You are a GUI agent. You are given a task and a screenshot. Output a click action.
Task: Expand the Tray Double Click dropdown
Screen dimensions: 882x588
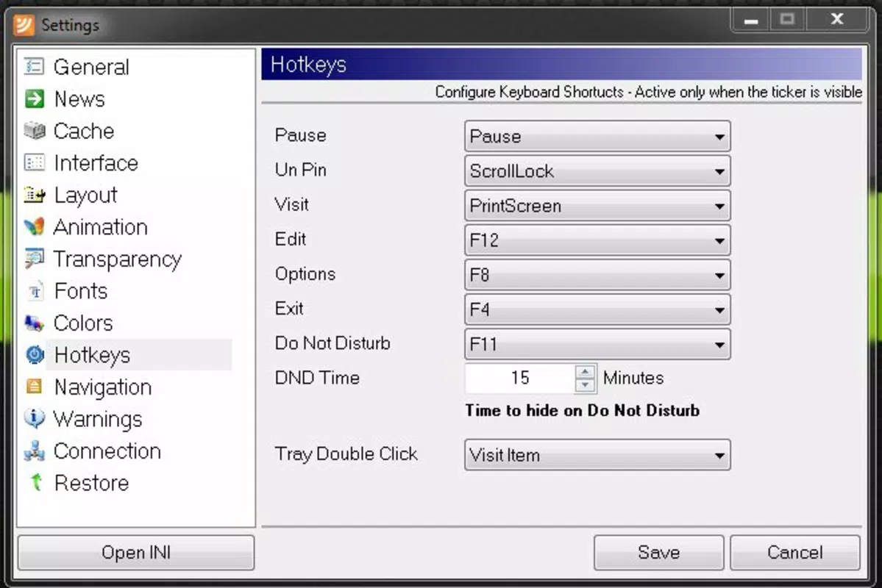[x=597, y=455]
